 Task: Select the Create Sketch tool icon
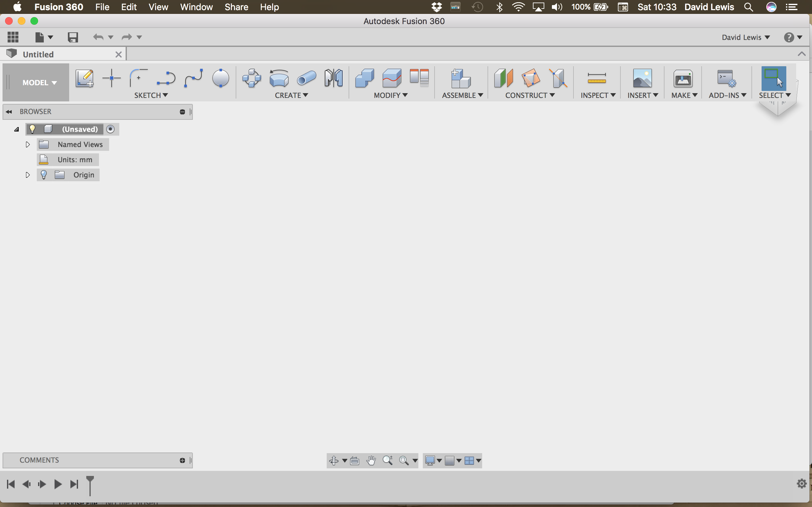tap(84, 78)
